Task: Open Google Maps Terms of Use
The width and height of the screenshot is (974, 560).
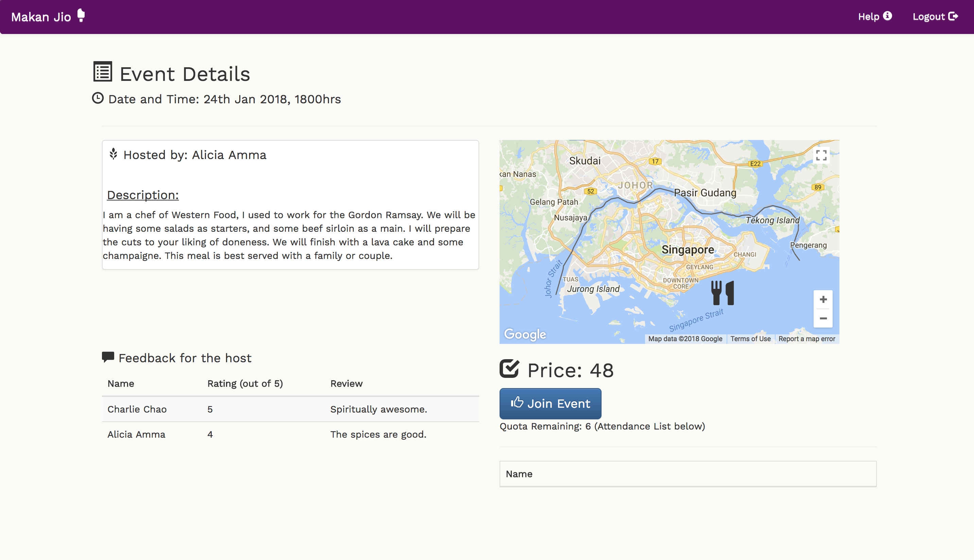Action: pos(750,339)
